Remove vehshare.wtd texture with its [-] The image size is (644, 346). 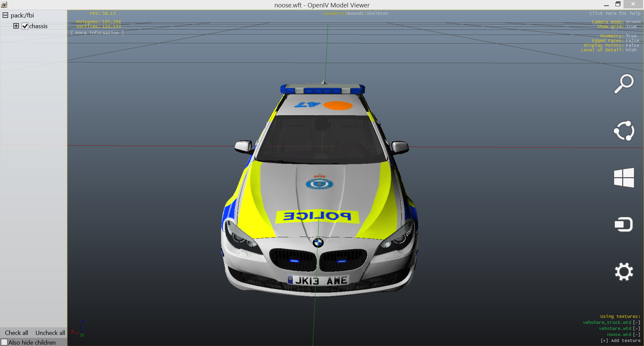(x=637, y=329)
